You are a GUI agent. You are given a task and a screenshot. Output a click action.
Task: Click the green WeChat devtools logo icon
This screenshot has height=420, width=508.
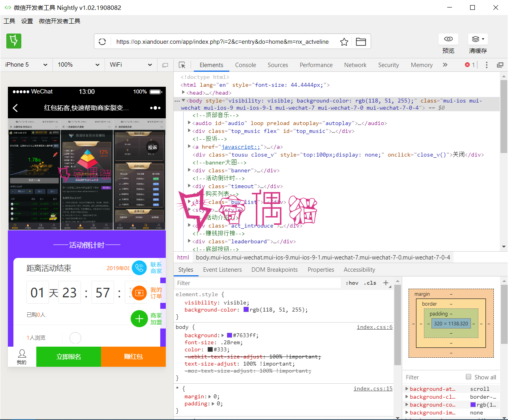click(14, 41)
